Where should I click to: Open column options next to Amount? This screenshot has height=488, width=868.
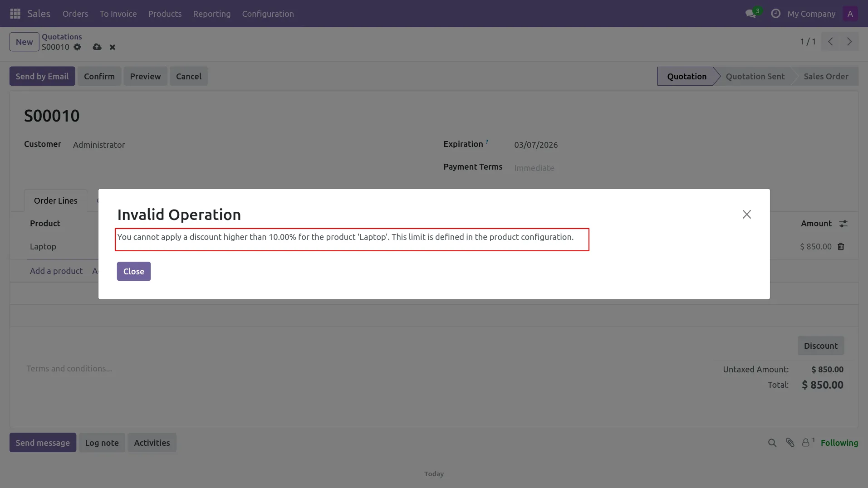tap(843, 224)
